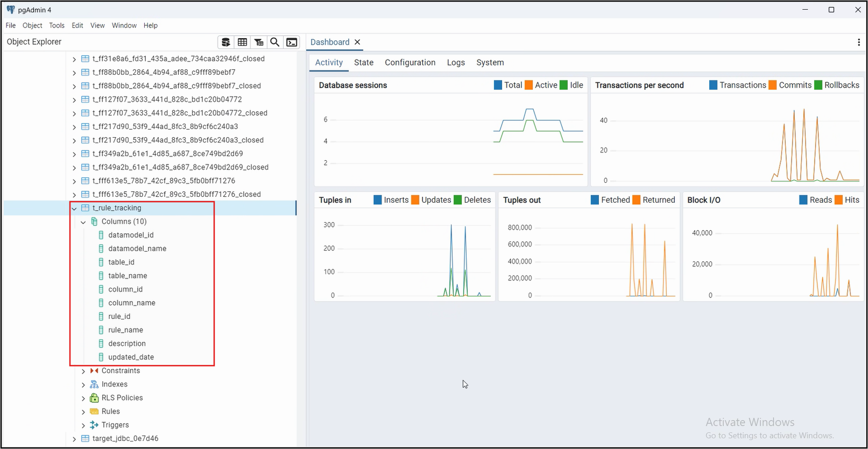
Task: Launch the PSQL Tool terminal icon
Action: (x=292, y=42)
